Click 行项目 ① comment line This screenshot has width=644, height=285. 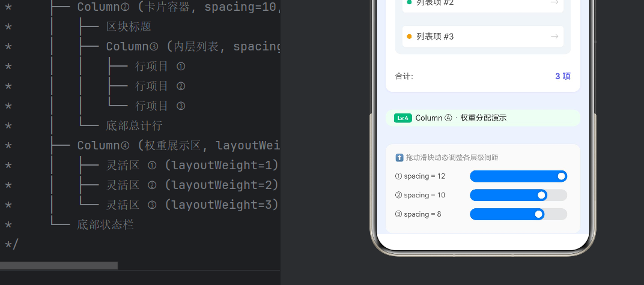[x=160, y=67]
